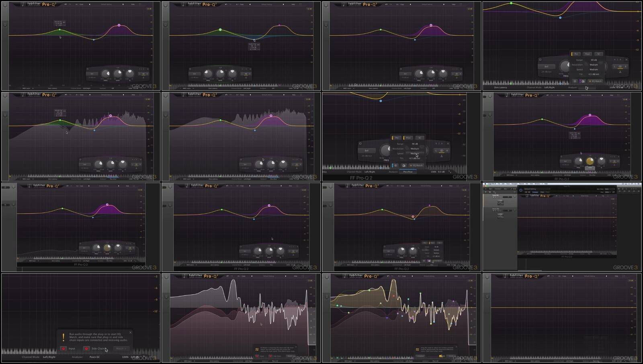Click EQ Match button in Pre+Post zoomed frame
The height and width of the screenshot is (364, 643).
(416, 166)
